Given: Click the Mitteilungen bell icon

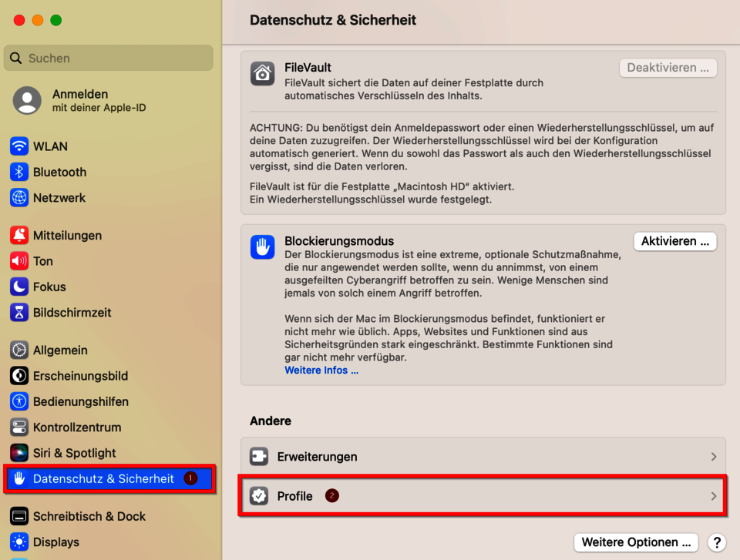Looking at the screenshot, I should (19, 236).
